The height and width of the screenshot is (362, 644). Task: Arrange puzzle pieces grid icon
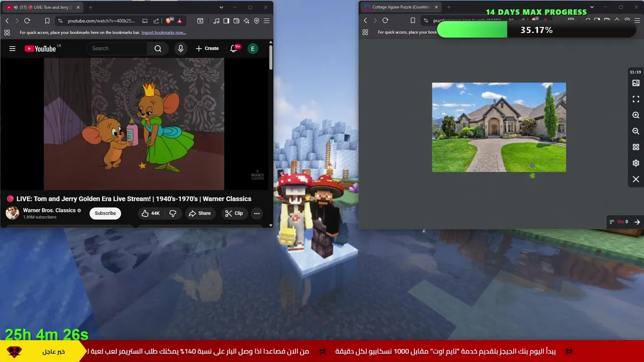(636, 147)
